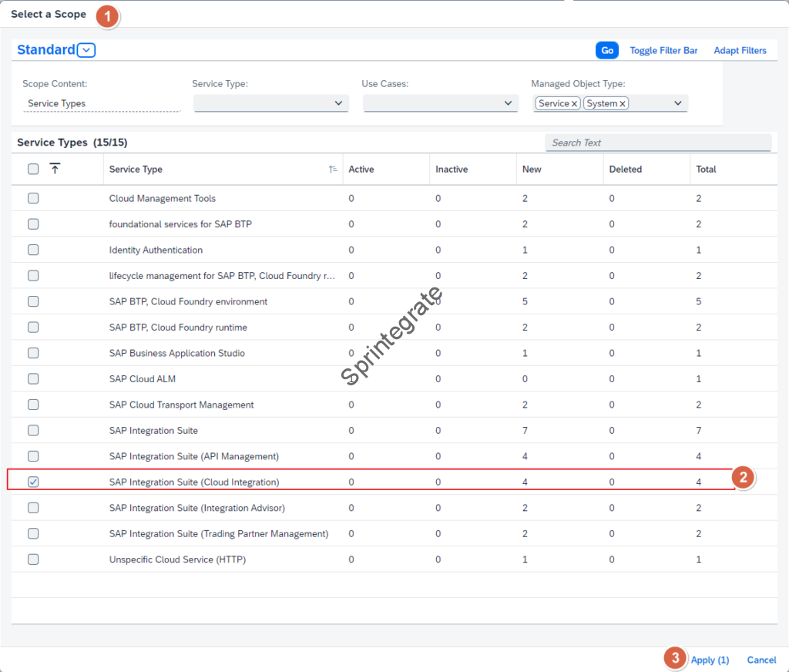The height and width of the screenshot is (672, 789).
Task: Select the SAP Cloud ALM checkbox
Action: [32, 378]
